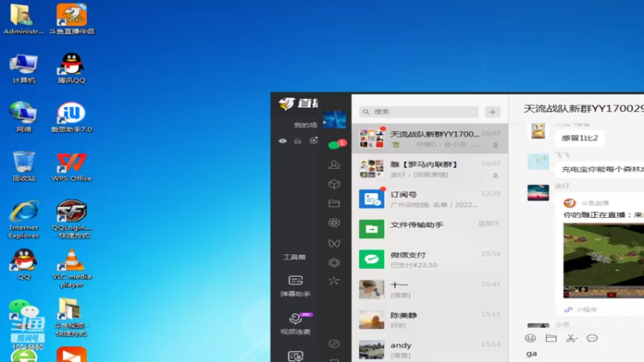Image resolution: width=644 pixels, height=362 pixels.
Task: Select the 天流战队新群YY1700 chat
Action: click(430, 138)
